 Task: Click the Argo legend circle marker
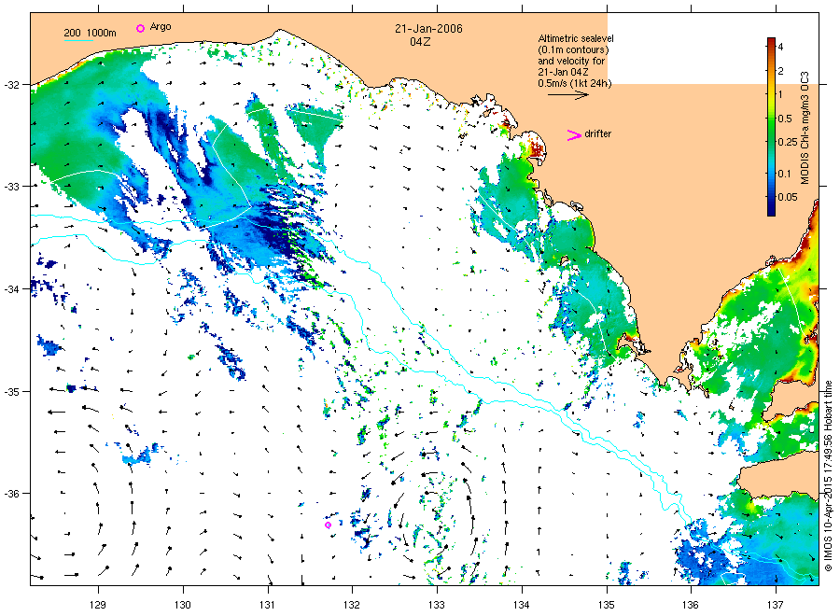coord(140,28)
